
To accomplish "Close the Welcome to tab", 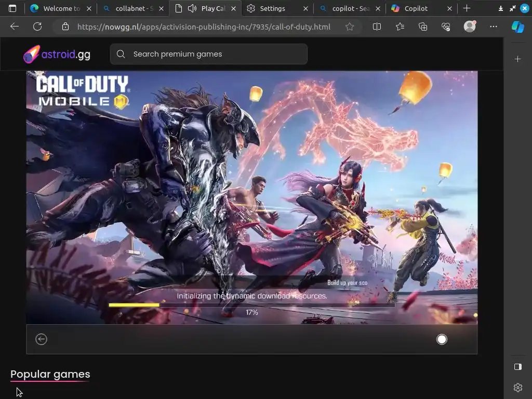I will click(x=89, y=9).
